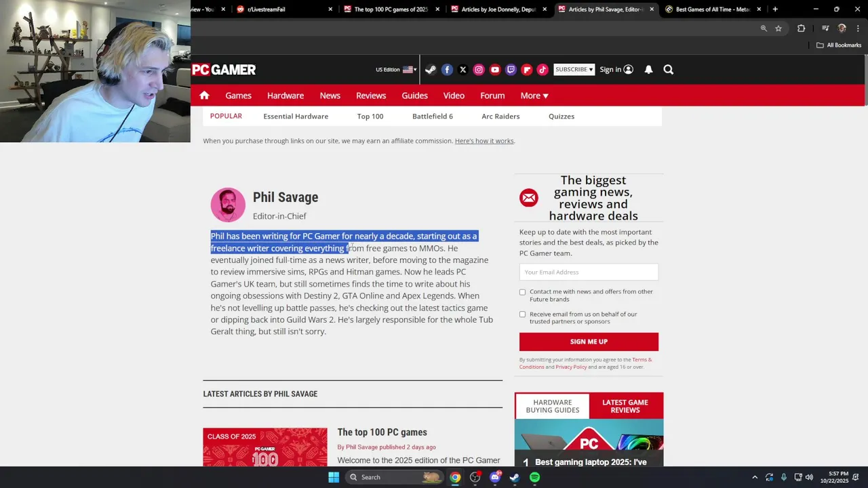Open PC Gamer's X (Twitter) icon

point(462,69)
